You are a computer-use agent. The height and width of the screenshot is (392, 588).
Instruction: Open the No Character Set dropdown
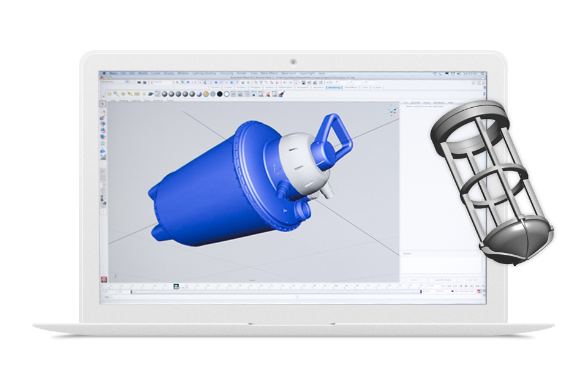pos(465,291)
